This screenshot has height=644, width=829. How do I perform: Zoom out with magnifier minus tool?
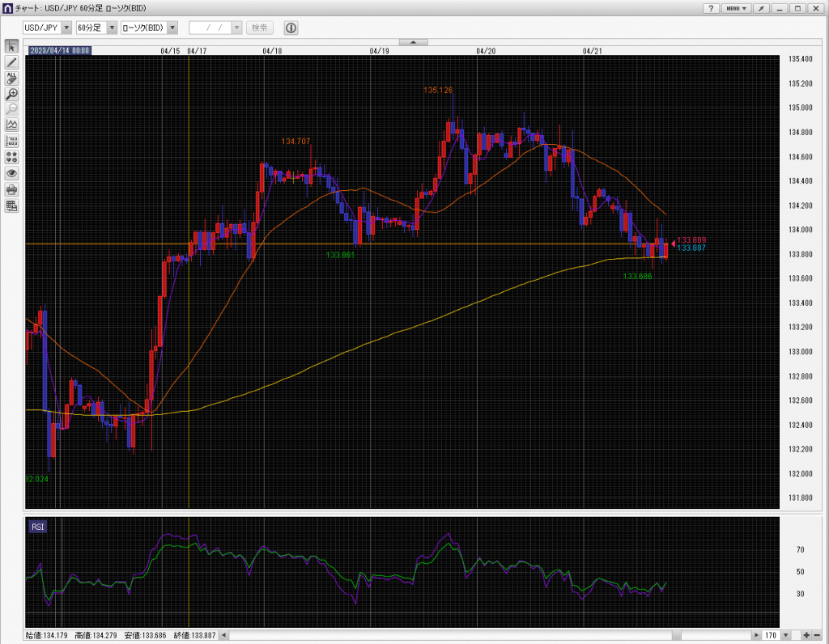point(11,109)
